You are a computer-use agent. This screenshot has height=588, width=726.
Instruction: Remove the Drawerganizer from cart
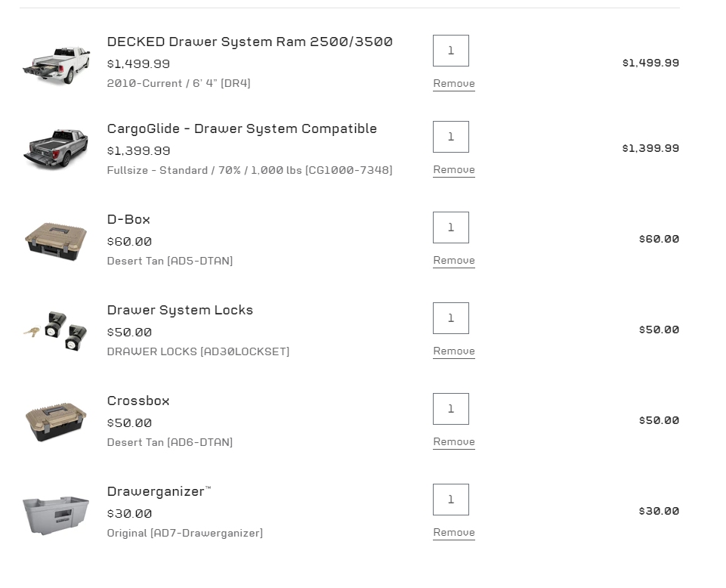(x=453, y=533)
